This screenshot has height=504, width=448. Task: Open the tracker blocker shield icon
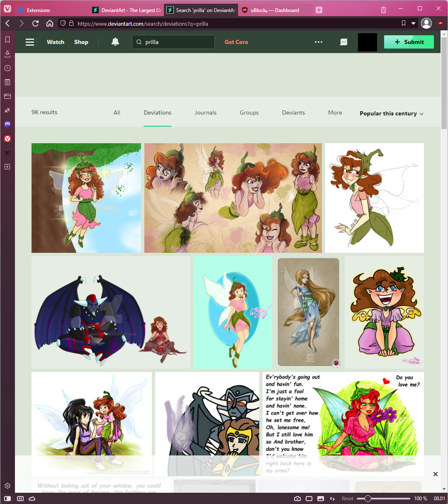63,24
